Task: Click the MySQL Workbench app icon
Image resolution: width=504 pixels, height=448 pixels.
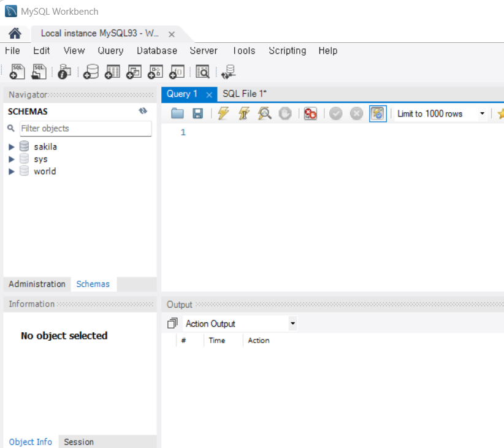Action: [11, 11]
